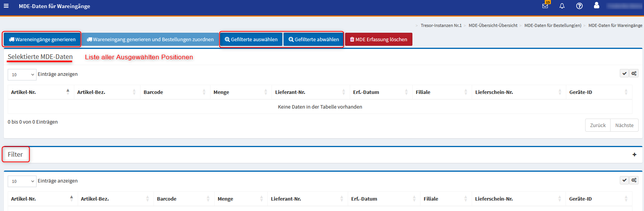This screenshot has width=644, height=211.
Task: Expand the Filter panel with plus icon
Action: [x=634, y=154]
